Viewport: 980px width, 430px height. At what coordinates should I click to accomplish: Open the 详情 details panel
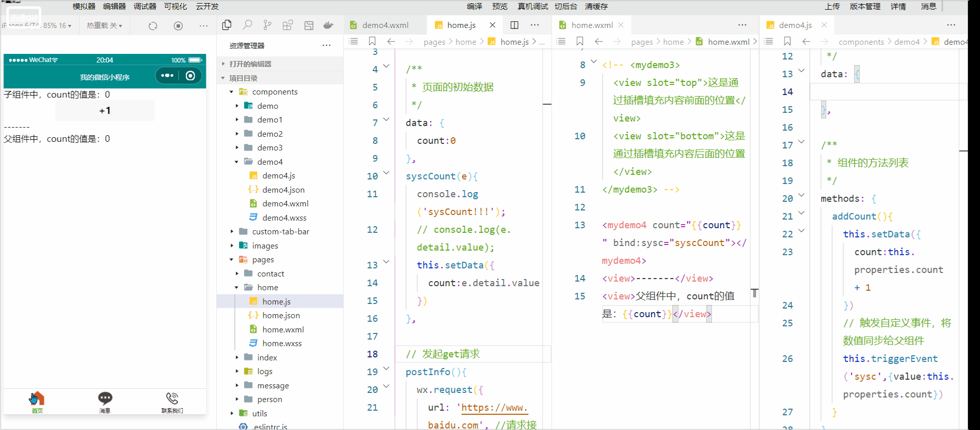(898, 6)
